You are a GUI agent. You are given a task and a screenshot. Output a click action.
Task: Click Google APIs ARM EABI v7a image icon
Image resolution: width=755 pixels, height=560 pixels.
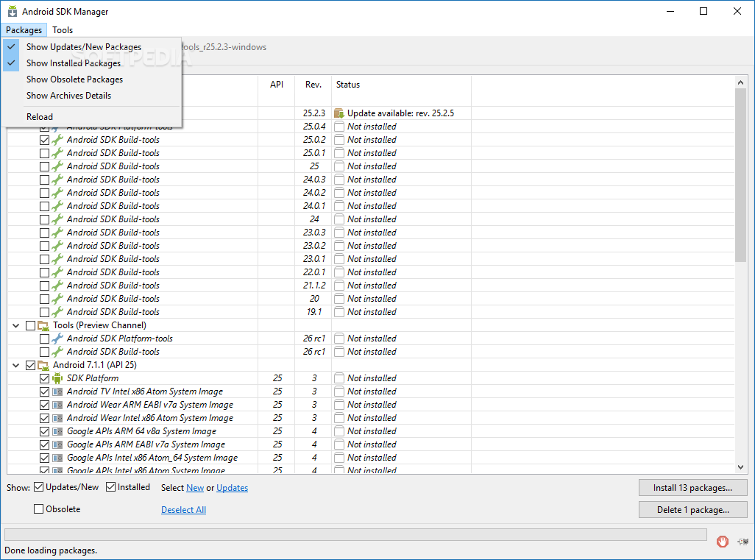(x=57, y=444)
